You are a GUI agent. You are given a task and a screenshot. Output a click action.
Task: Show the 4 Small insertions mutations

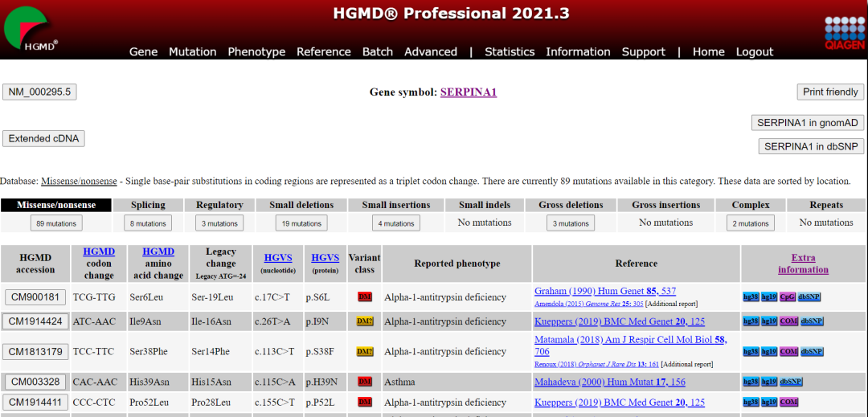click(395, 223)
